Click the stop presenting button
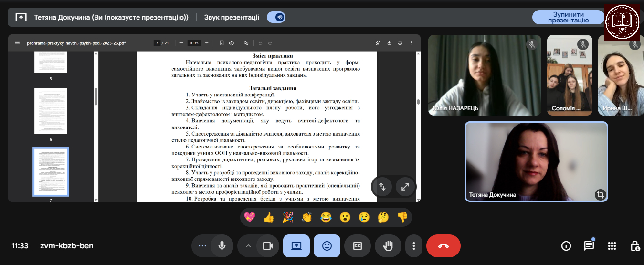 [568, 17]
